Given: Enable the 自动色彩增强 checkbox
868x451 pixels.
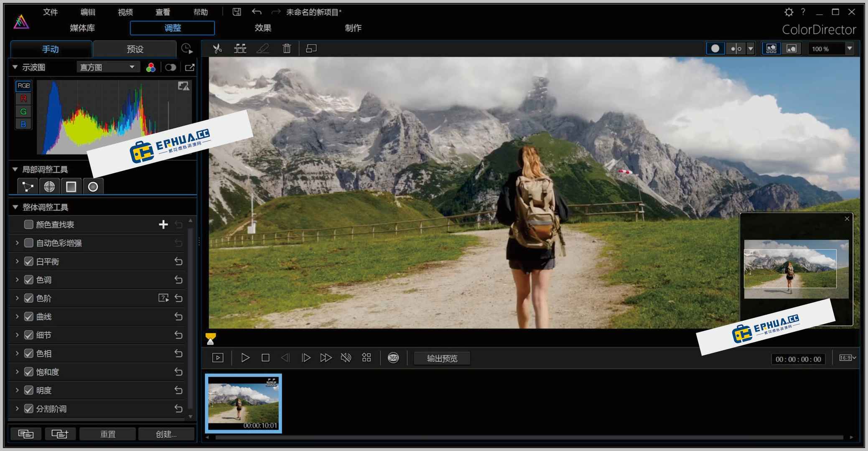Looking at the screenshot, I should (28, 243).
